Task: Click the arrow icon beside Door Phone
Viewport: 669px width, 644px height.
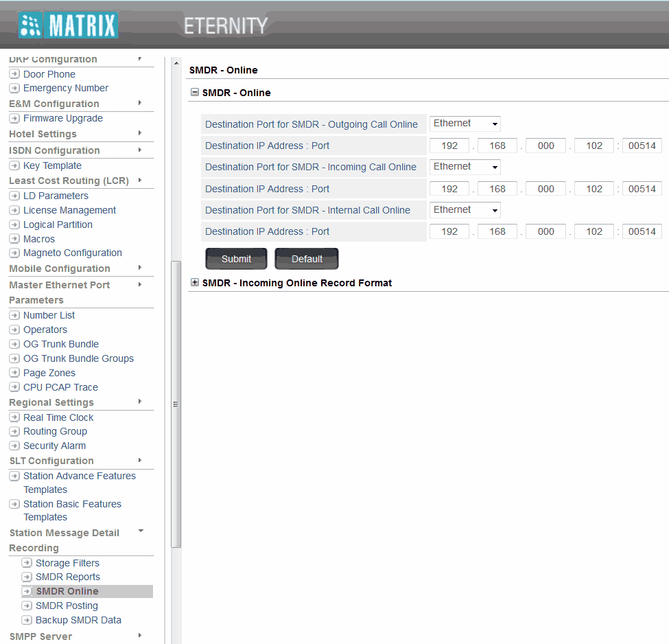Action: 14,74
